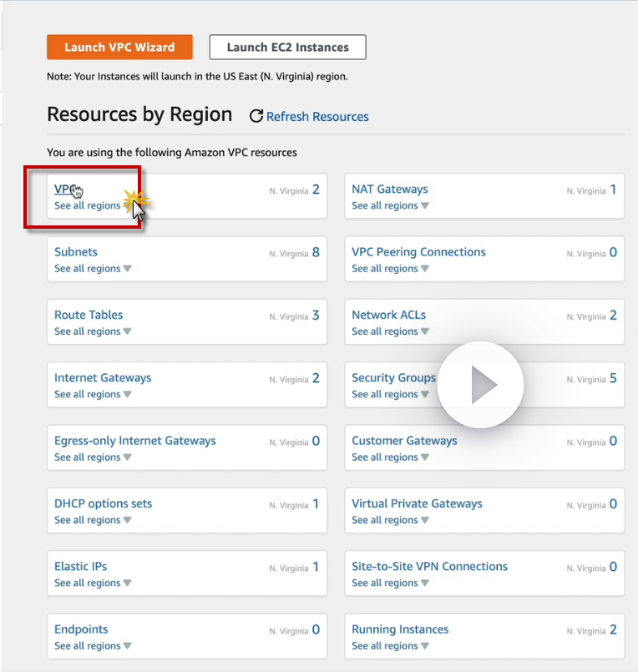
Task: Click the circular refresh icon beside Refresh Resources
Action: (256, 116)
